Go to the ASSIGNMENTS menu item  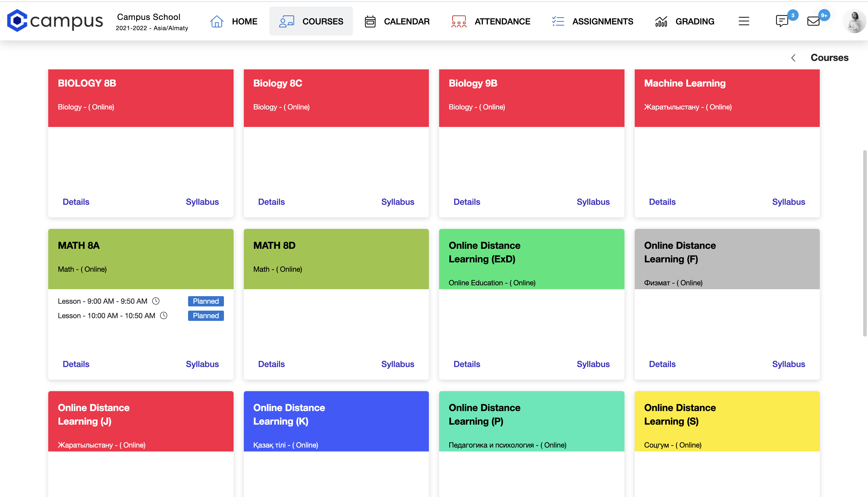602,21
